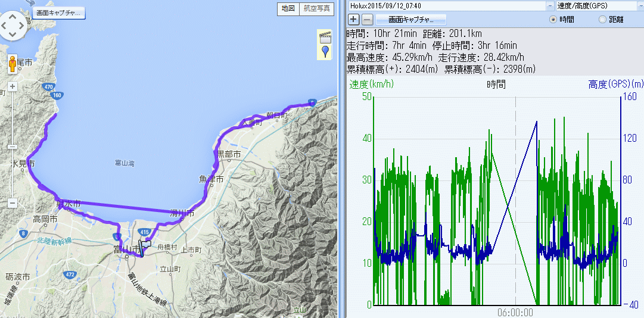Click the checkered flag on the route

coord(145,244)
